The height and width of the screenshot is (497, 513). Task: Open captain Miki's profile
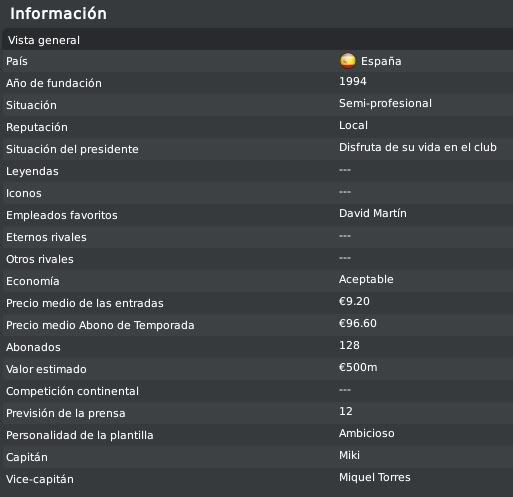pos(349,455)
